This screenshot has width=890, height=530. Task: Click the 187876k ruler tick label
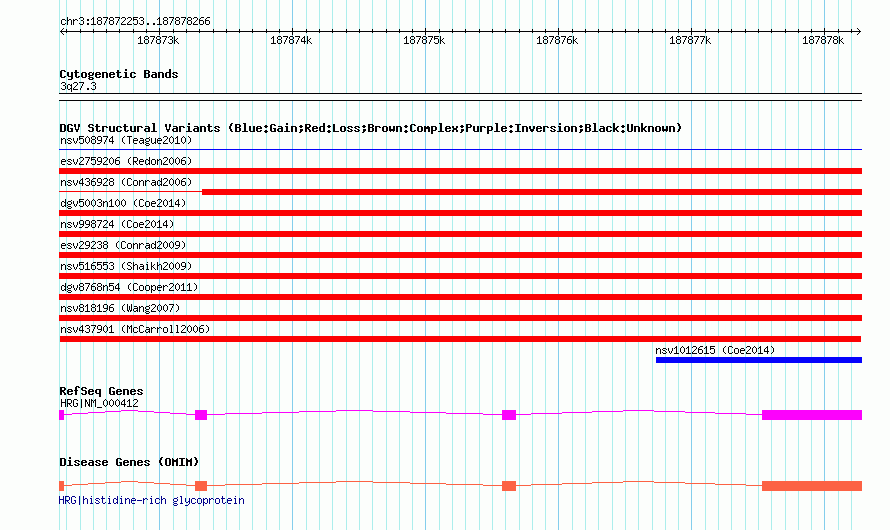(x=557, y=40)
